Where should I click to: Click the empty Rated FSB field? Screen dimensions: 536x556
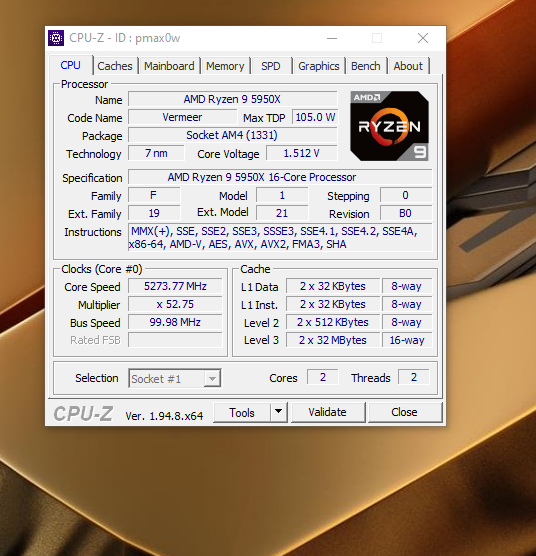(175, 340)
